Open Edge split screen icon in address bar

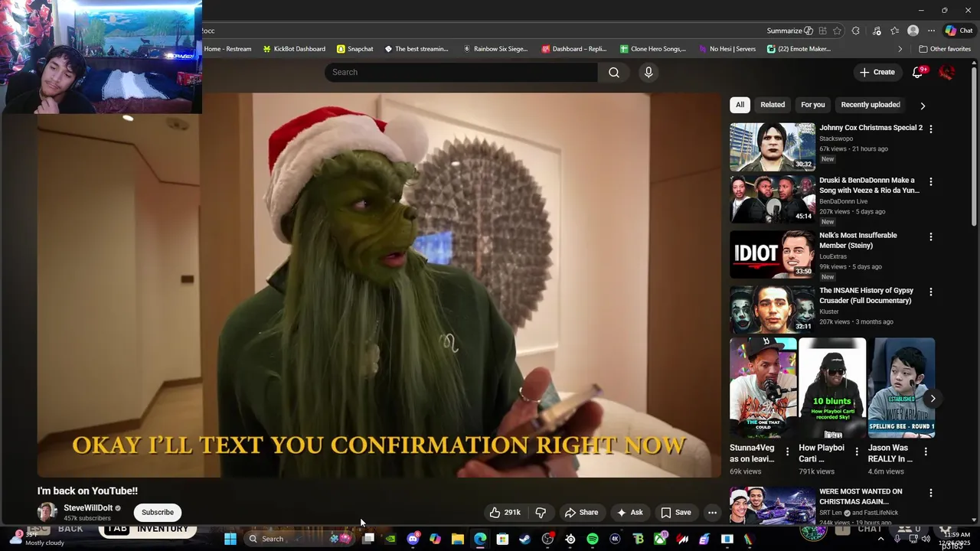click(x=822, y=31)
